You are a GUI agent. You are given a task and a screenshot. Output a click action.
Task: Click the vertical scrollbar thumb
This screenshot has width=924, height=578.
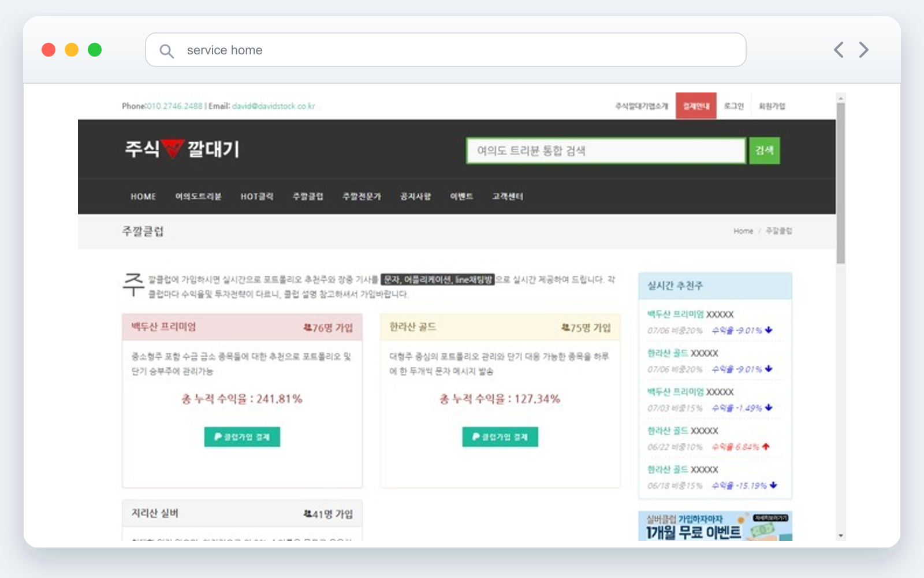click(841, 183)
